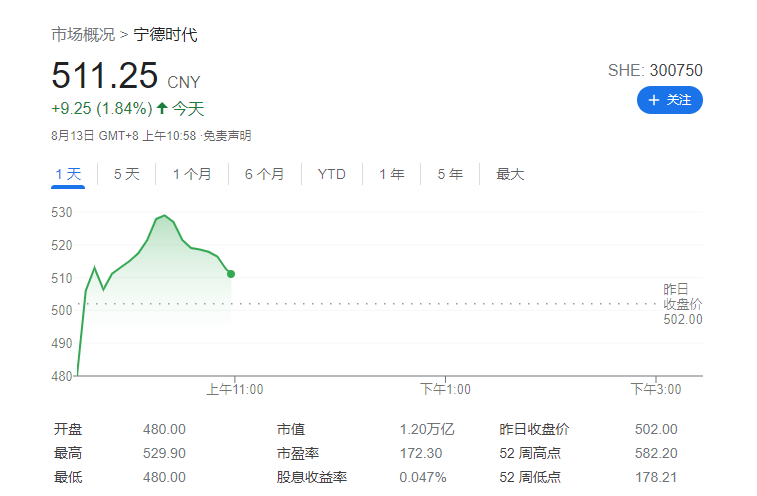
Task: Click the 上午11:00 axis label
Action: coord(235,389)
